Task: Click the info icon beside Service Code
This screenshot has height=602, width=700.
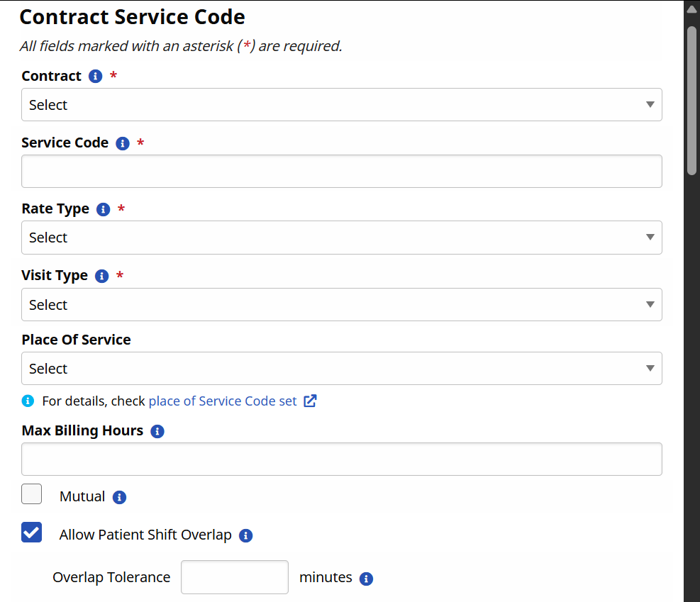Action: click(x=123, y=143)
